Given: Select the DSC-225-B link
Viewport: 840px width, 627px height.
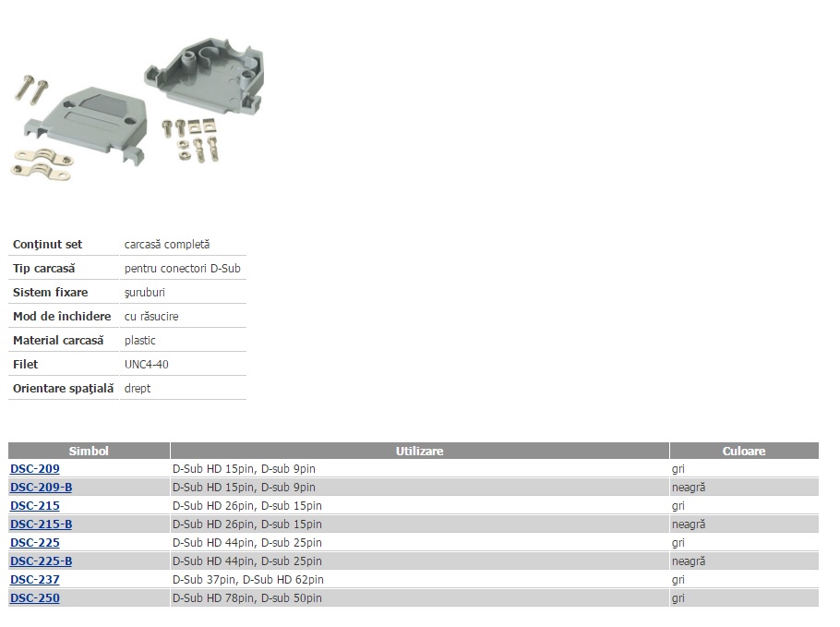Looking at the screenshot, I should coord(41,561).
